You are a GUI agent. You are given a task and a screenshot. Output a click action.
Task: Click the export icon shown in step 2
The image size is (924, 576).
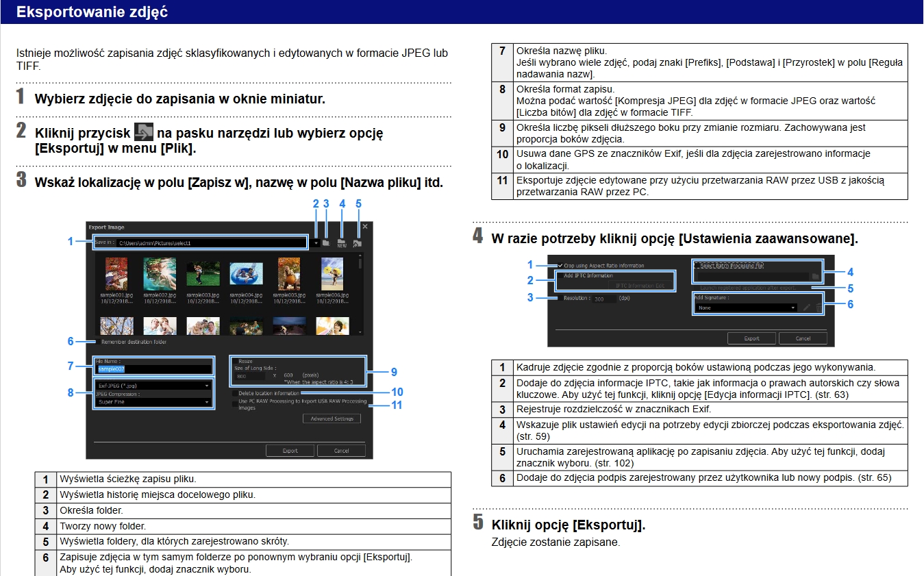144,132
